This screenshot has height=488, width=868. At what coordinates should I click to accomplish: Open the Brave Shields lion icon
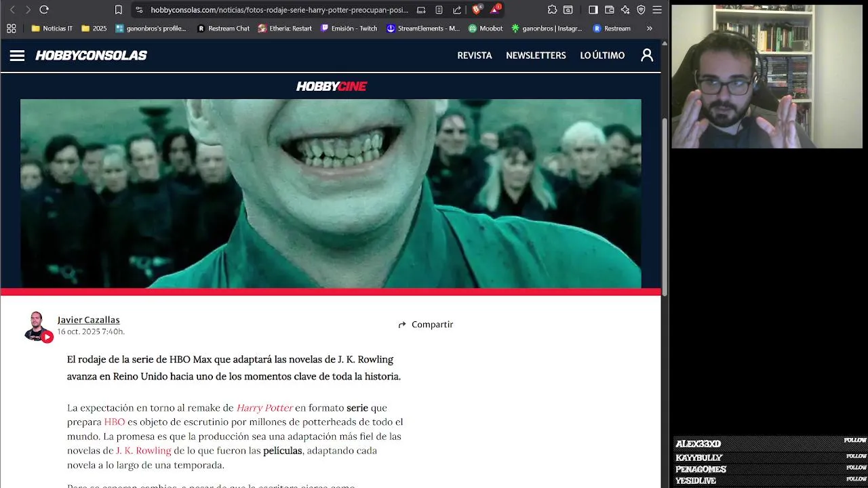(x=476, y=9)
